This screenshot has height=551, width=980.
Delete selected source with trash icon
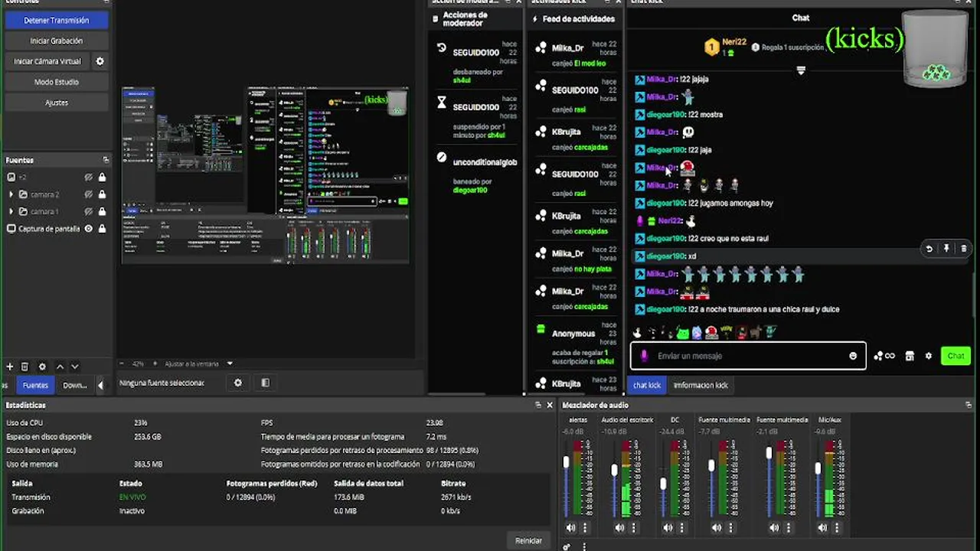tap(24, 367)
